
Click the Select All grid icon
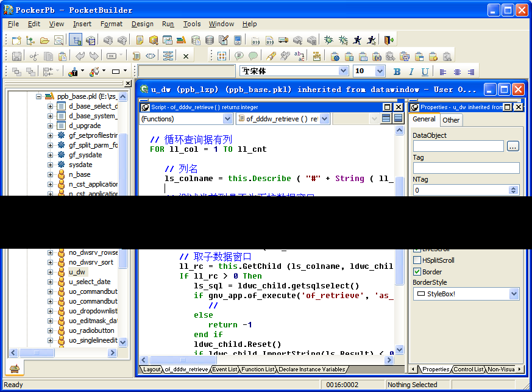coord(222,56)
